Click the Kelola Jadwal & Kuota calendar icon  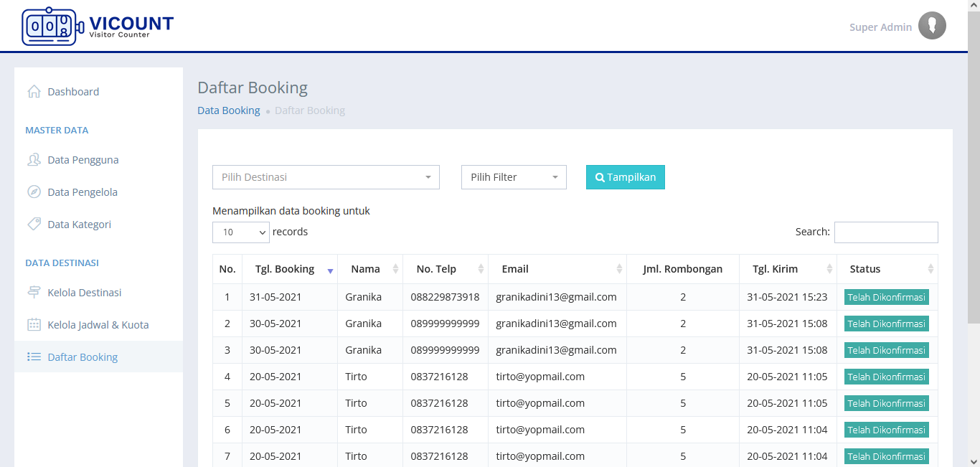click(x=34, y=325)
